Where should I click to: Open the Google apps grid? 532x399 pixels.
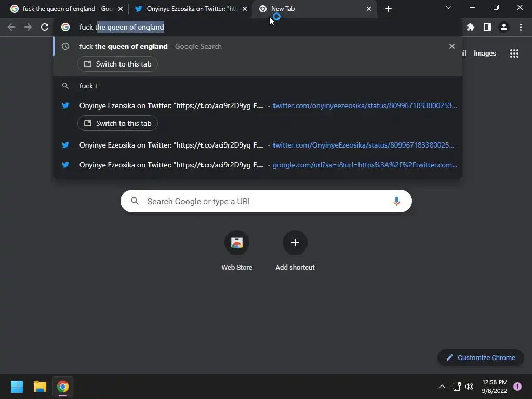514,54
